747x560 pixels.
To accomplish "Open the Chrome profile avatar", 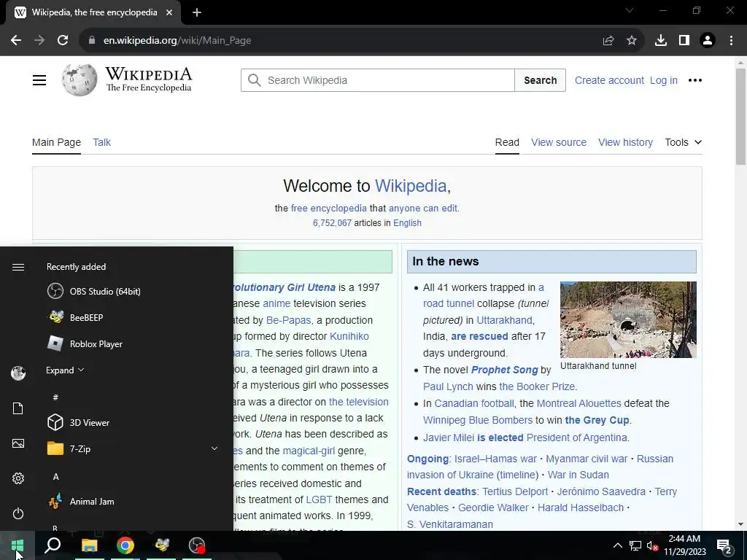I will pyautogui.click(x=708, y=41).
